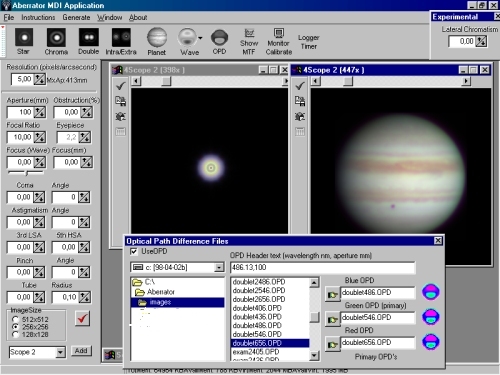The image size is (500, 375).
Task: Click the OPD Header text field
Action: point(323,267)
